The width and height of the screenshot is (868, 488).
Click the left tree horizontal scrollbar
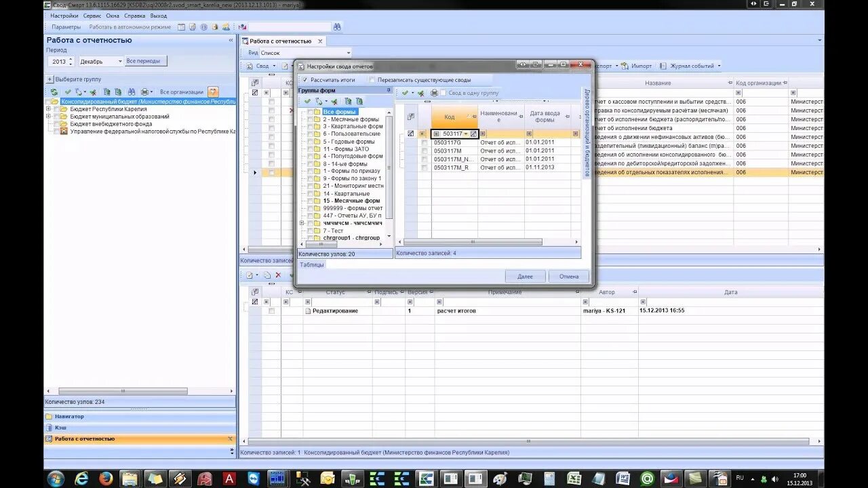[123, 392]
